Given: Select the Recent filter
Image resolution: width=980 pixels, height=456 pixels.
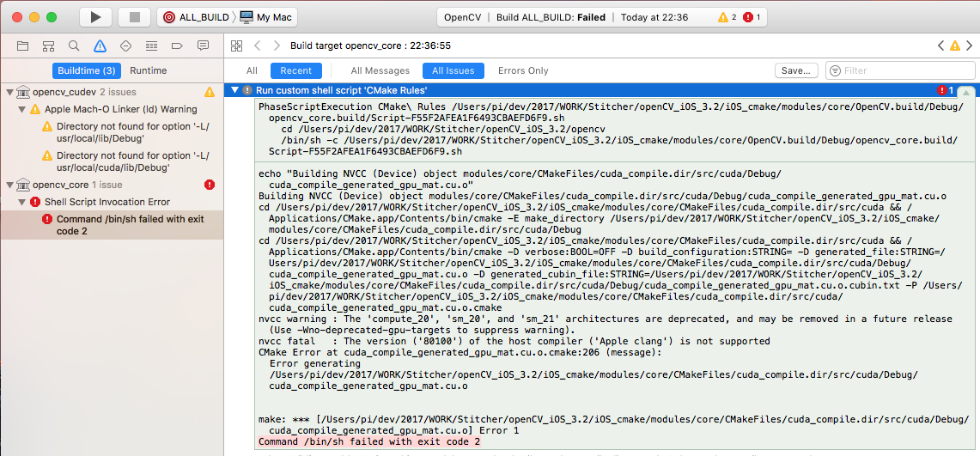Looking at the screenshot, I should click(296, 70).
